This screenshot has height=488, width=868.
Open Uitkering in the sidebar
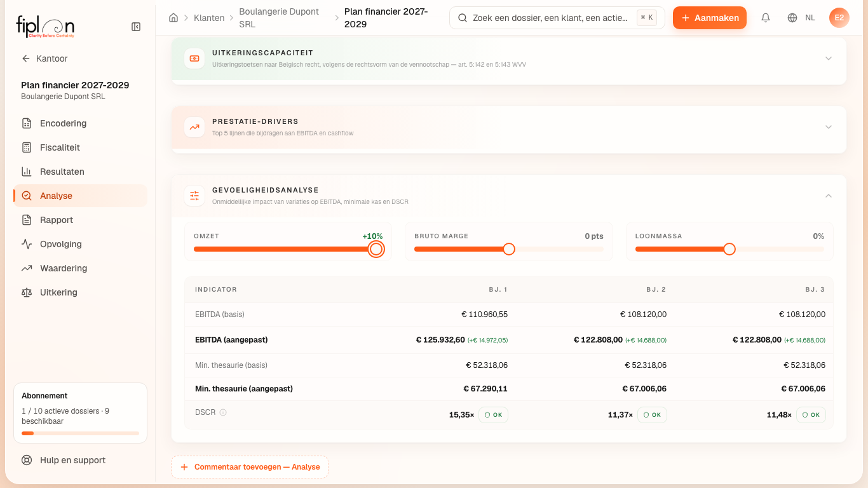tap(80, 292)
